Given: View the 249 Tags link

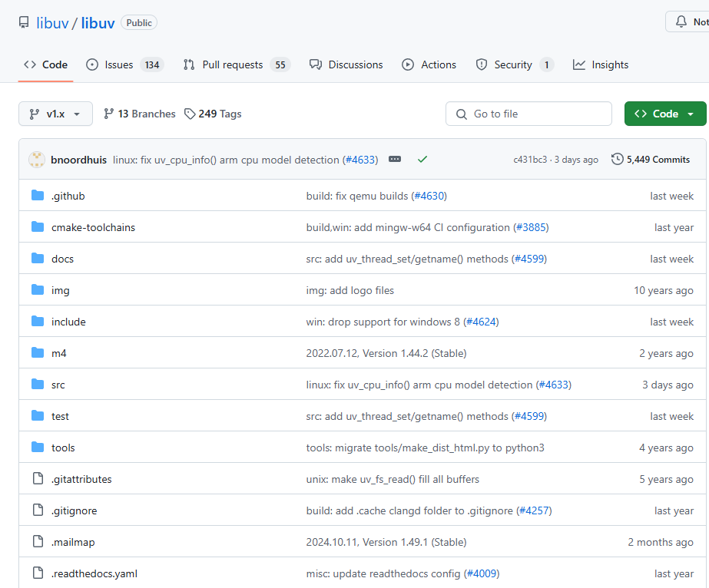Looking at the screenshot, I should pyautogui.click(x=213, y=114).
